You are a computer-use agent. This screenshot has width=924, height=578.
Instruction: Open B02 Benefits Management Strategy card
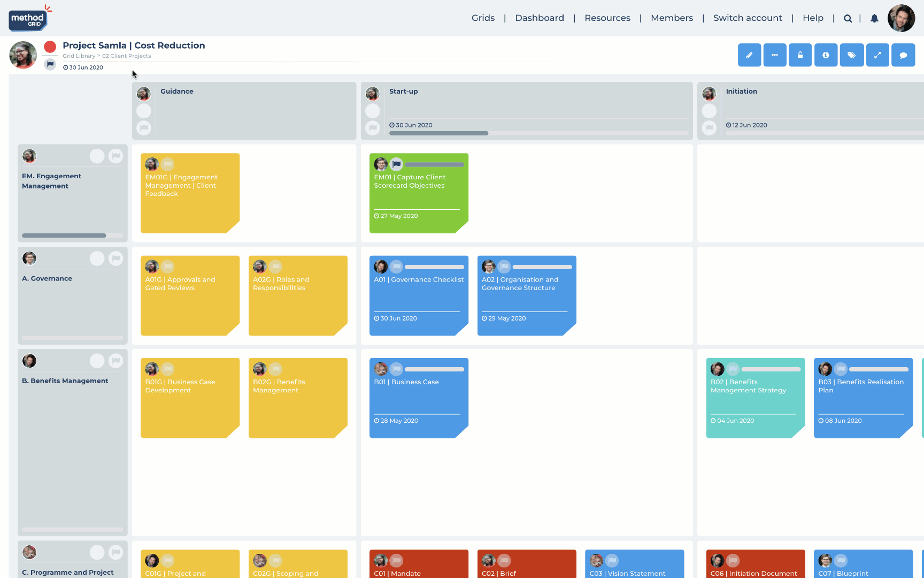[x=756, y=398]
